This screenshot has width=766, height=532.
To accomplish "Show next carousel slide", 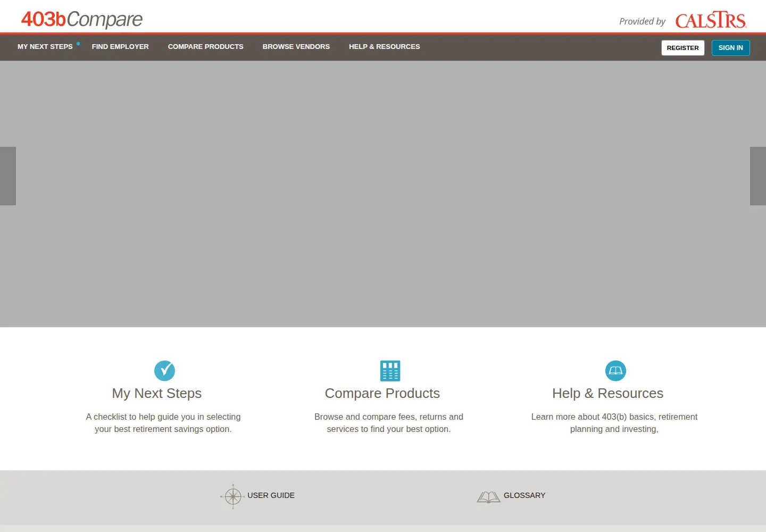I will coord(758,176).
